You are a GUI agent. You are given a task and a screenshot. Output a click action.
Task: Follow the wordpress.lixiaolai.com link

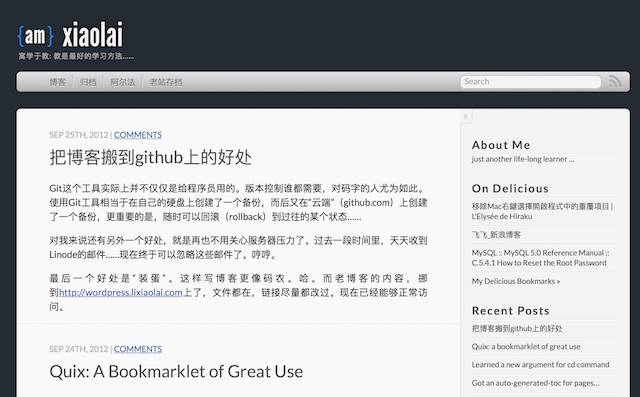click(121, 293)
